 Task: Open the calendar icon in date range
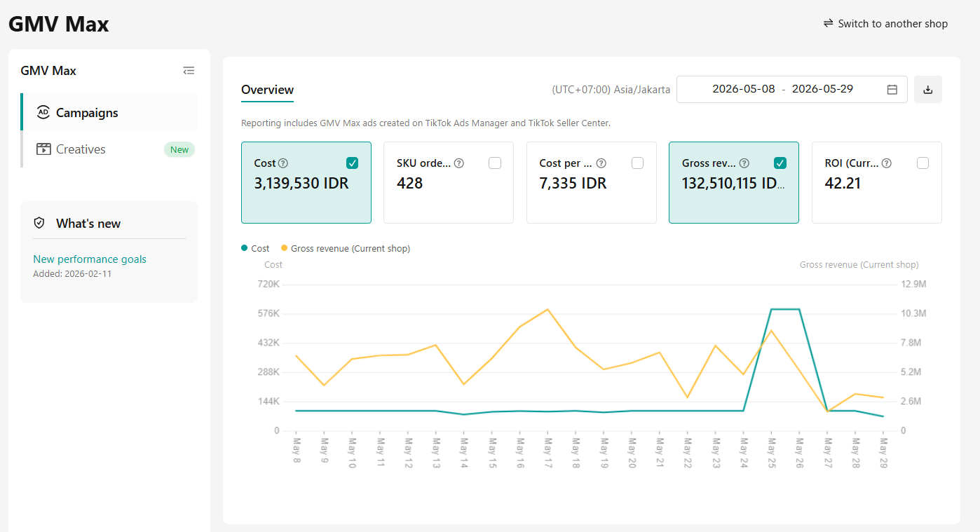coord(892,89)
